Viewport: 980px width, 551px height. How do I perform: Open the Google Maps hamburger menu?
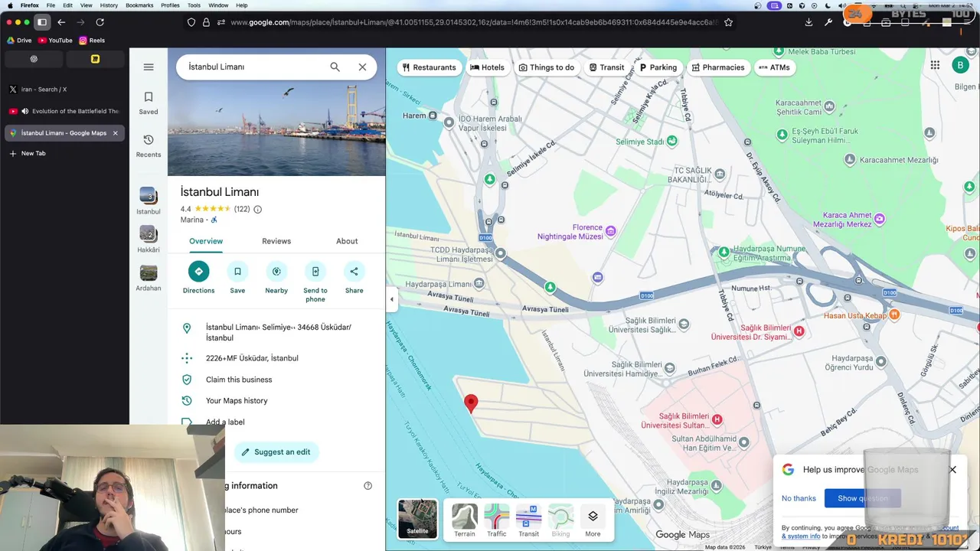coord(149,67)
